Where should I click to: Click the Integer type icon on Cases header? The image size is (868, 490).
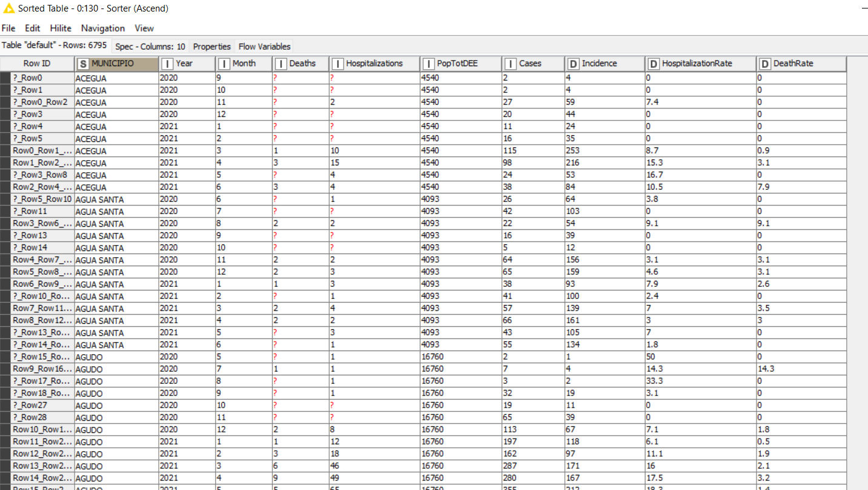pos(510,64)
